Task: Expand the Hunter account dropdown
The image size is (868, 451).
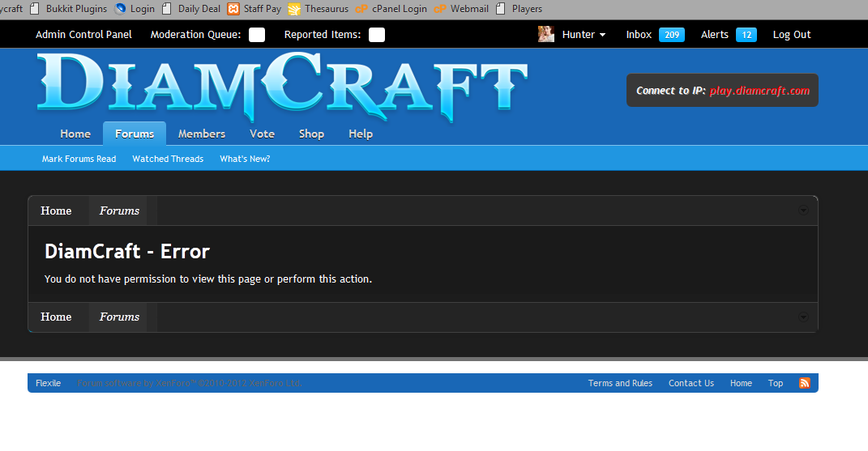Action: 584,35
